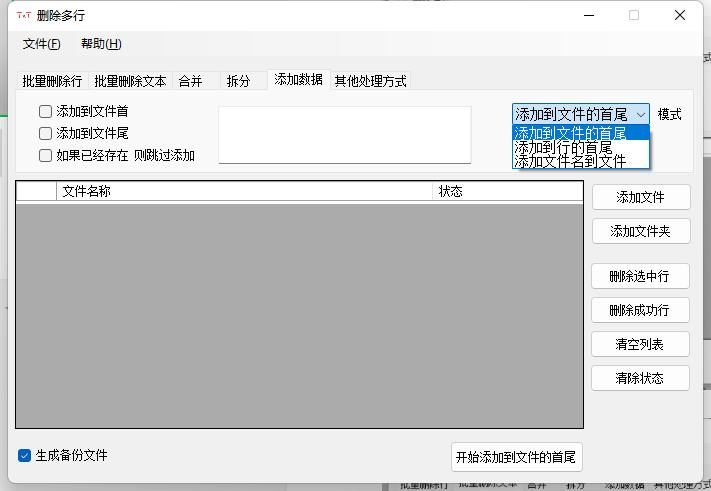Click 删除成功行 button
Image resolution: width=711 pixels, height=491 pixels.
640,310
